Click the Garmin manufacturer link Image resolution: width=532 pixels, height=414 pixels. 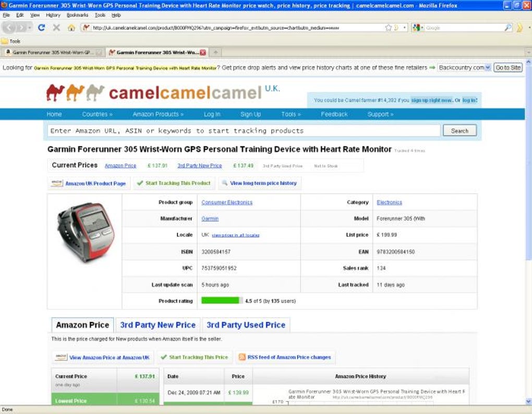210,219
